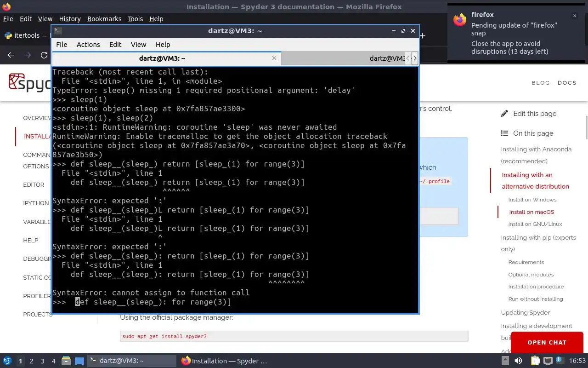Open the terminal View menu
588x368 pixels.
coord(138,44)
